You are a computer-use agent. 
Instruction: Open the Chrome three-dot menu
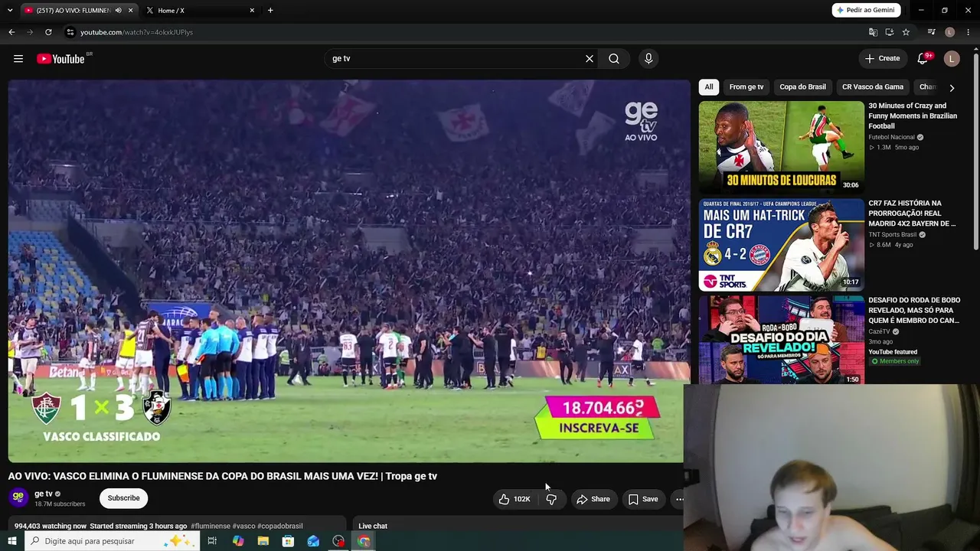(x=969, y=32)
